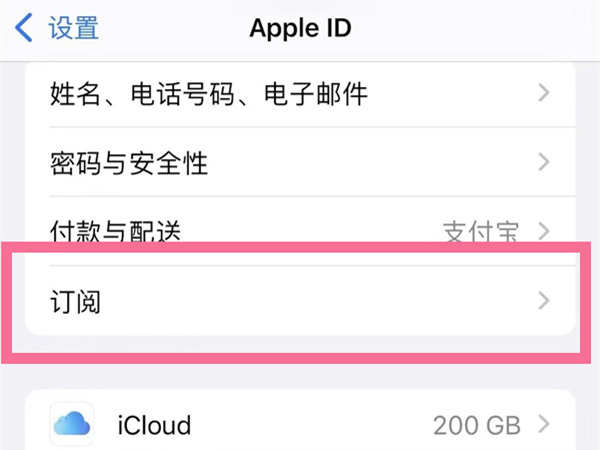The width and height of the screenshot is (600, 450).
Task: Expand the 姓名、电话号码、电子邮件 row chevron
Action: [544, 94]
